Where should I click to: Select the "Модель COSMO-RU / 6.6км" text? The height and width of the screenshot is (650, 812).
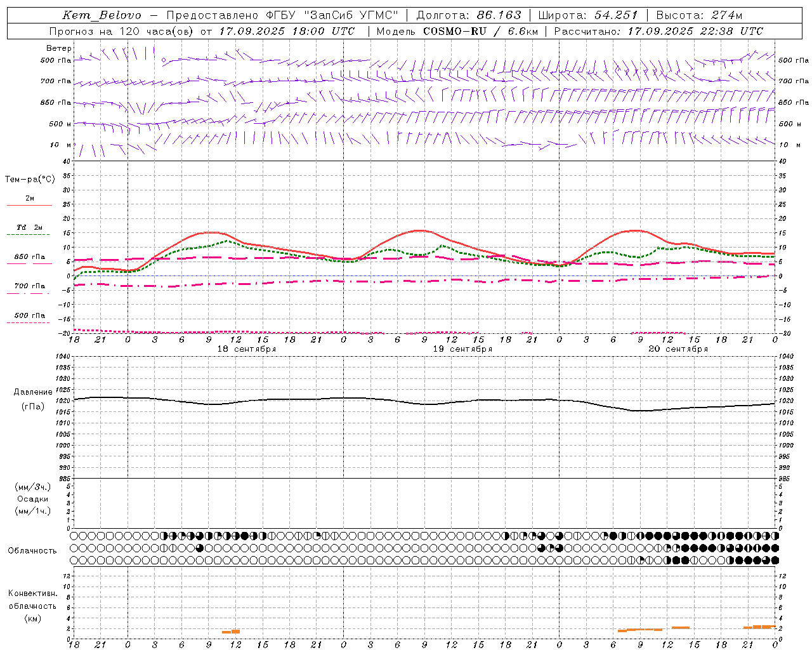(457, 31)
